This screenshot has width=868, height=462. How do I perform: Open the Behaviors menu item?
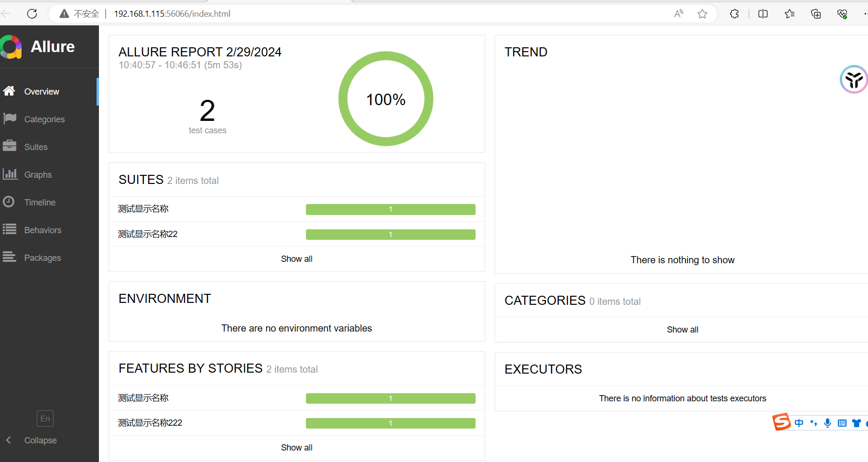pos(49,230)
